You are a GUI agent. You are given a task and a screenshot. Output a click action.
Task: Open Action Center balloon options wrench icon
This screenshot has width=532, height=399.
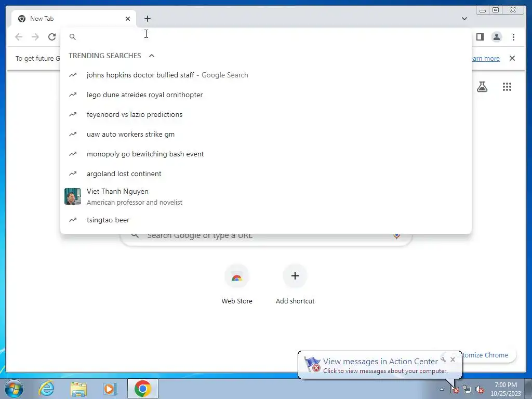click(x=443, y=360)
